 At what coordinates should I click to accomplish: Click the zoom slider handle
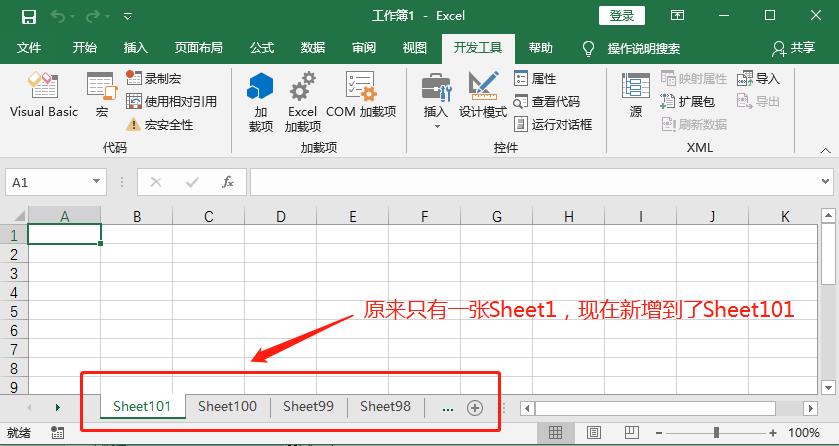716,433
